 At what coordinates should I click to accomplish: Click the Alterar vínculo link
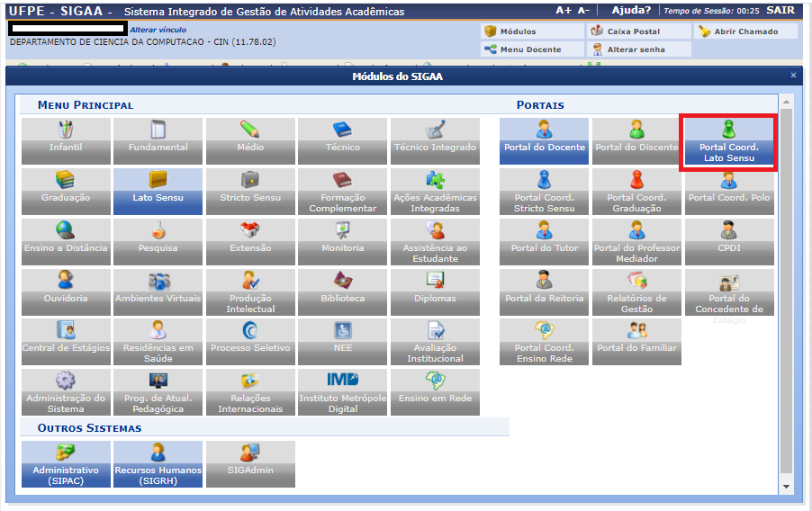click(x=158, y=30)
